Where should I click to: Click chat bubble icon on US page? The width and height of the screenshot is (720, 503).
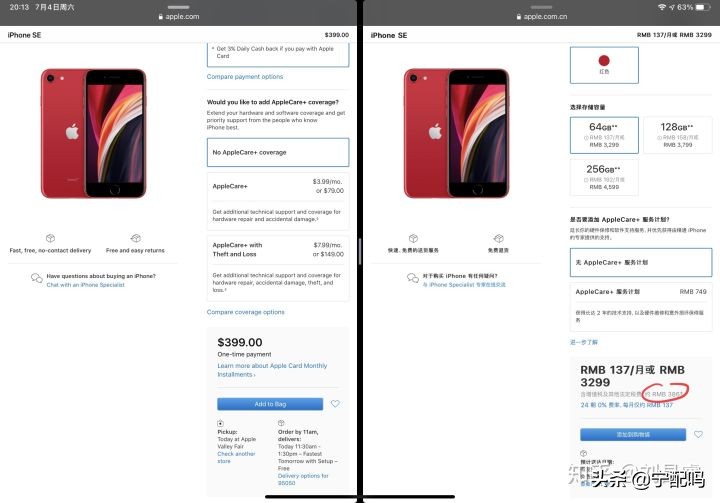(x=37, y=279)
